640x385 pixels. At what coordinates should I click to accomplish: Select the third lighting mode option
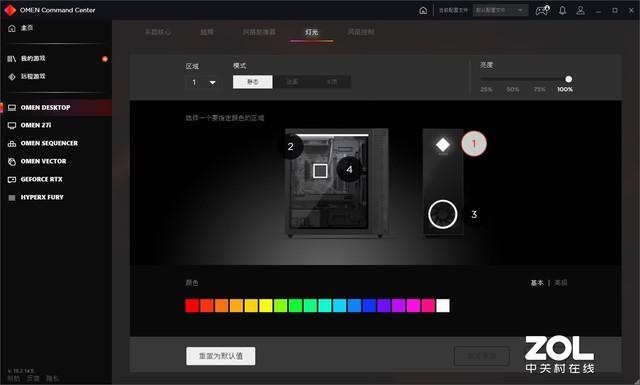pos(331,82)
